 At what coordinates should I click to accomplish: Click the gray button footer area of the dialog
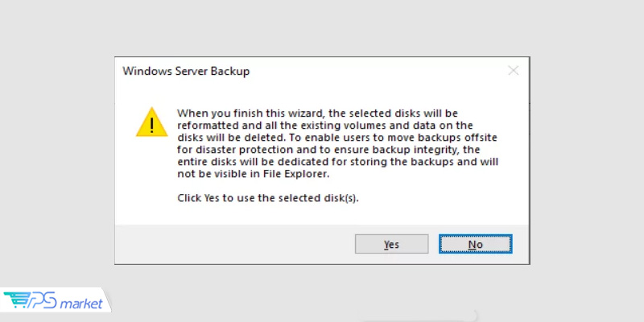[322, 245]
